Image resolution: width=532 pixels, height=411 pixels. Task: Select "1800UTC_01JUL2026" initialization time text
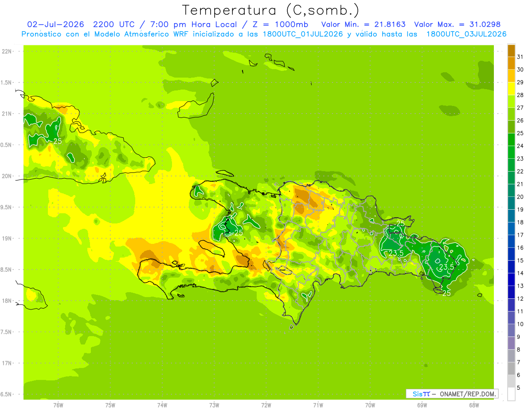tap(303, 34)
